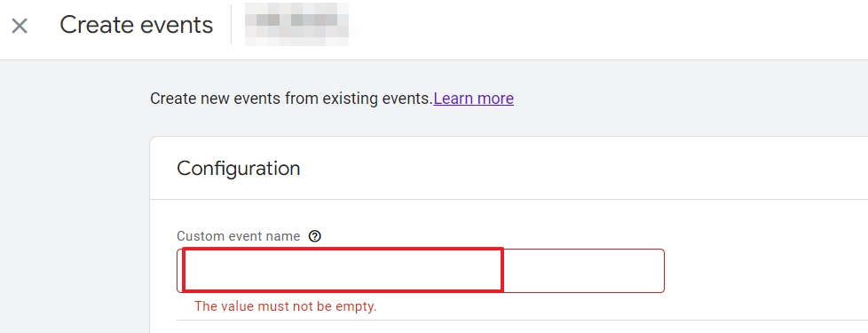Click the red validation error text
The height and width of the screenshot is (333, 868).
285,306
